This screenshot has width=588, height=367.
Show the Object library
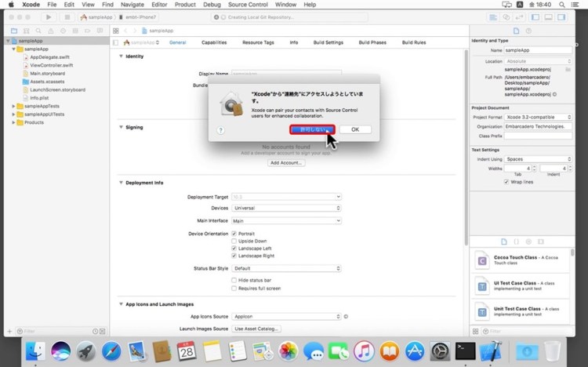(528, 242)
